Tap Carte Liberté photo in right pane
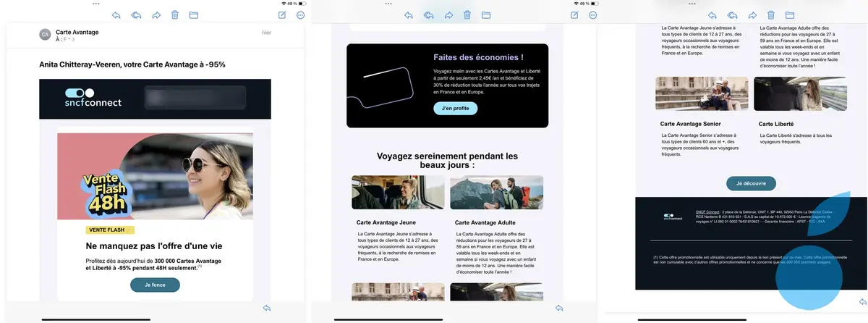This screenshot has height=323, width=868. tap(800, 93)
